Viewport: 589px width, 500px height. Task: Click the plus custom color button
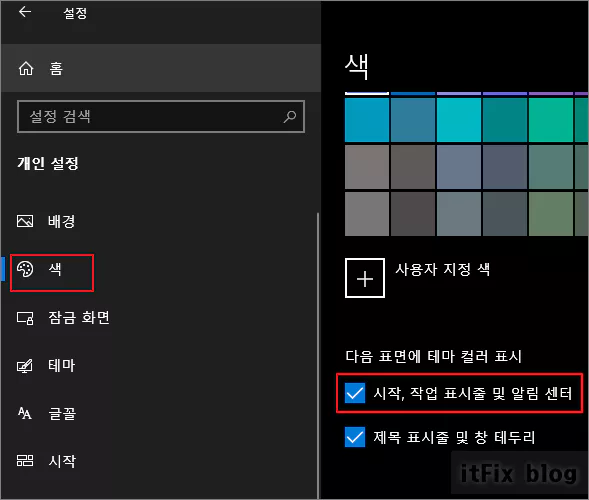[x=365, y=278]
